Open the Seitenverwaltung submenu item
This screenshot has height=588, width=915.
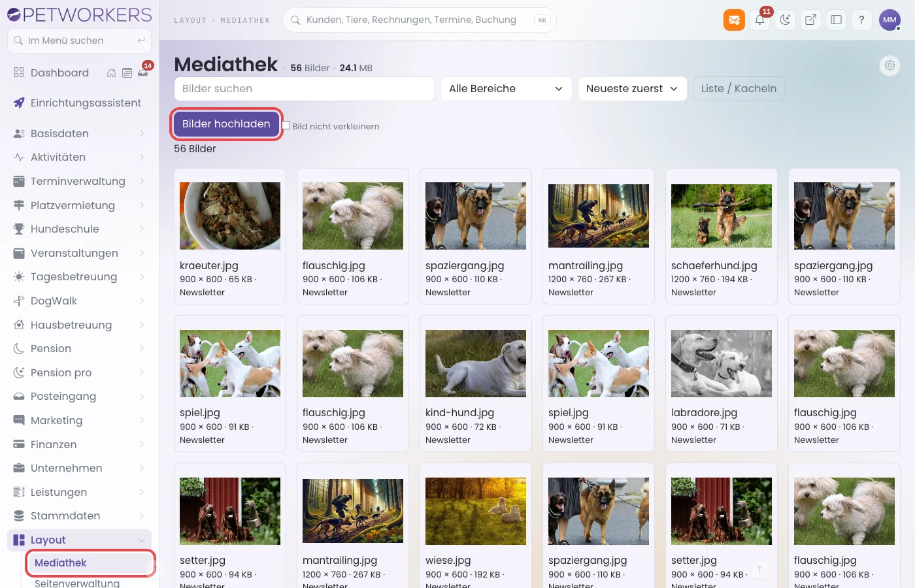coord(77,583)
